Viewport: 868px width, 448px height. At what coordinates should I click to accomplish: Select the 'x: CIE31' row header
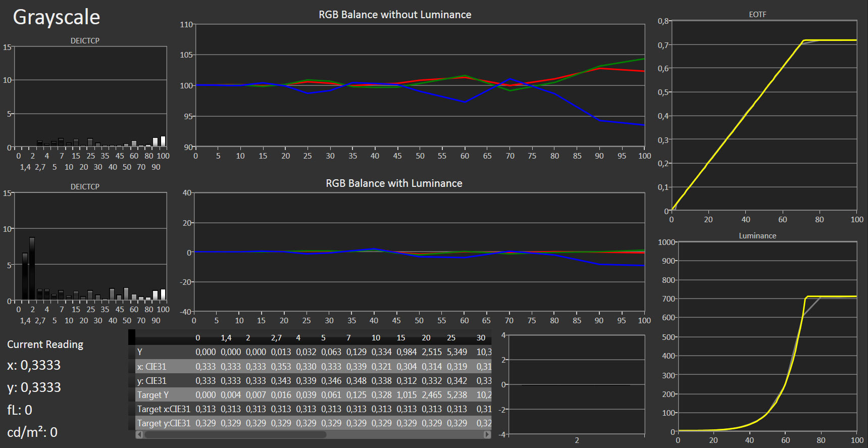point(151,367)
